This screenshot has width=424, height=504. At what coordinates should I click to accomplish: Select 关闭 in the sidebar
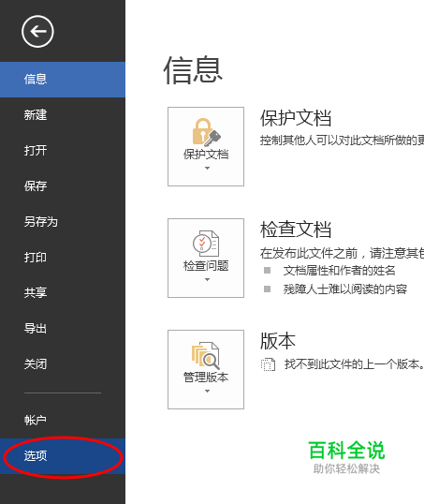tap(63, 364)
